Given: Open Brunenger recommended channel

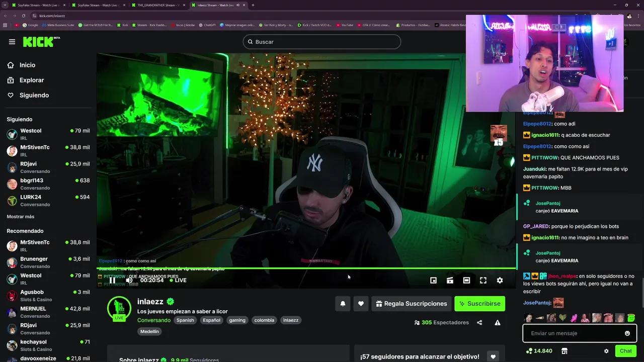Looking at the screenshot, I should point(48,262).
